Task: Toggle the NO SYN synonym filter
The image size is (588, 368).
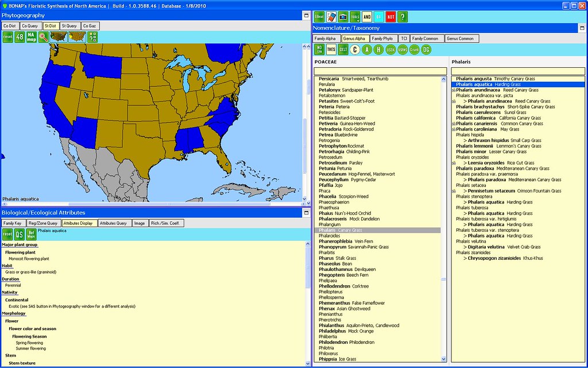Action: pos(319,49)
